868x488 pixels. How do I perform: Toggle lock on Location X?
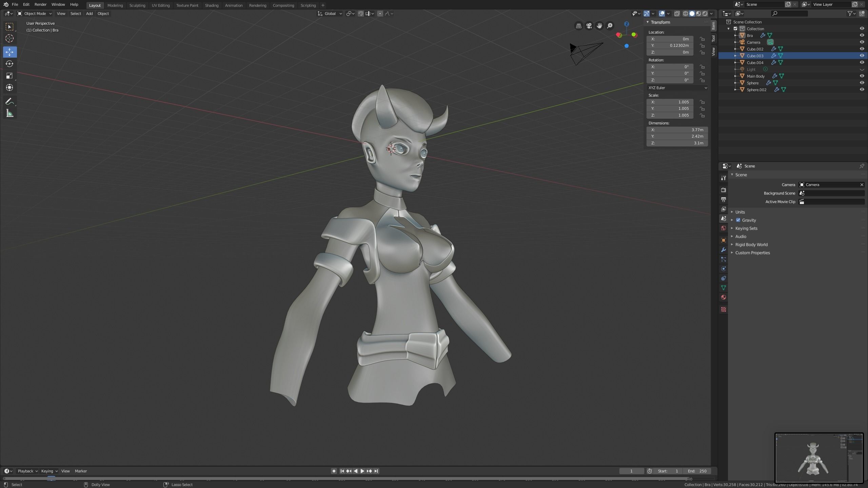pyautogui.click(x=702, y=39)
